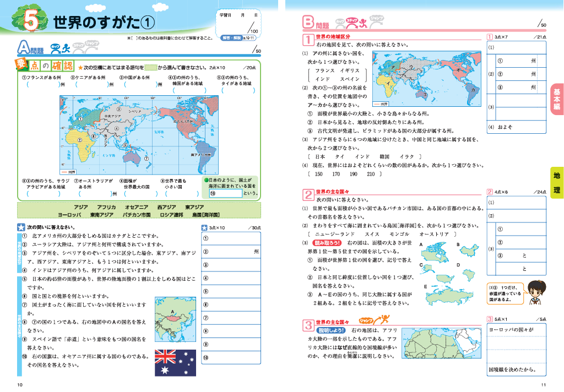Click アフリカ in the green word bank
The width and height of the screenshot is (564, 392).
[x=106, y=207]
